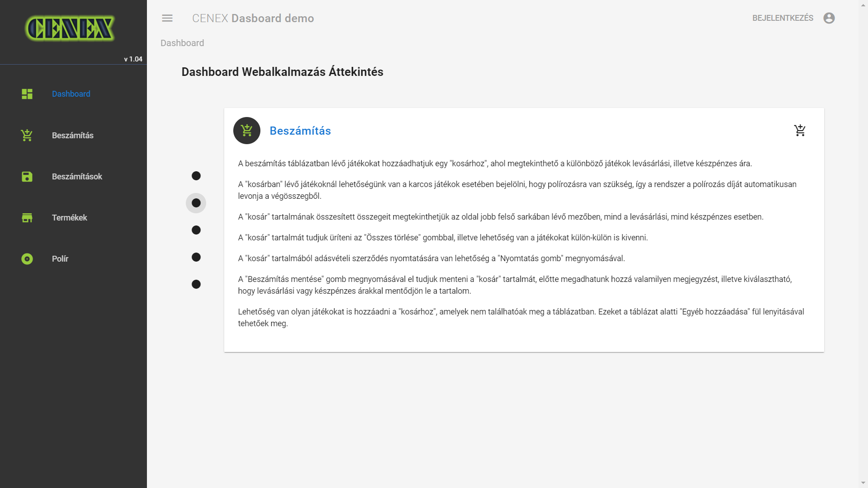Click the Beszámítások save icon in sidebar
The height and width of the screenshot is (488, 868).
pos(27,177)
